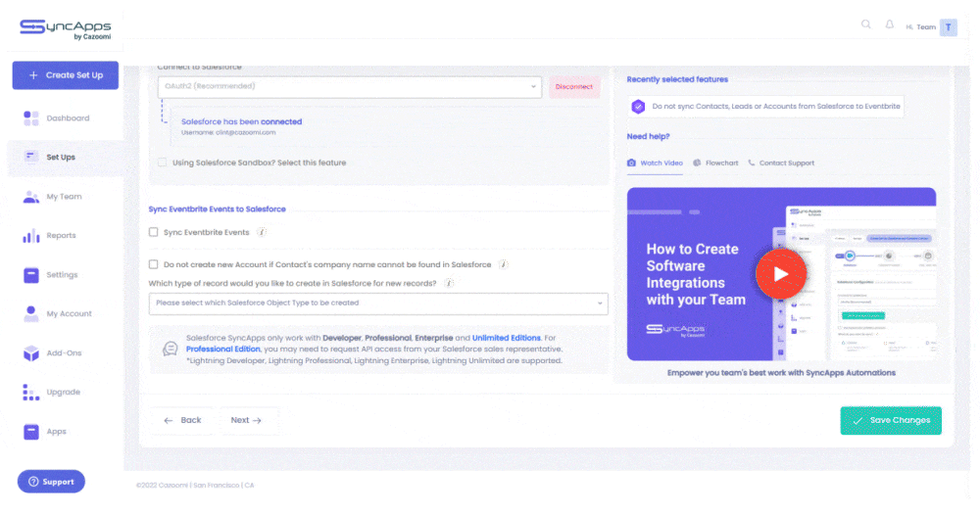The height and width of the screenshot is (514, 980).
Task: Click the phone icon beside Contact Support
Action: click(x=752, y=163)
